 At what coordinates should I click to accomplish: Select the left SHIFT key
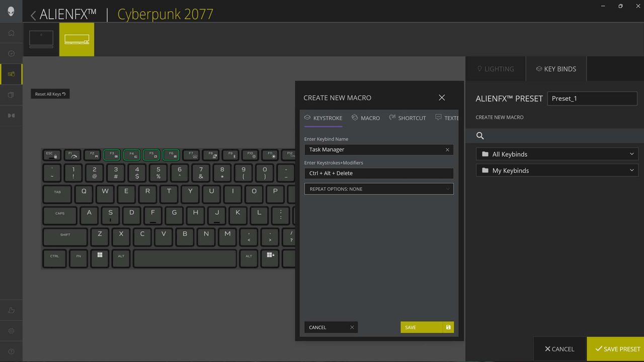[x=65, y=237]
